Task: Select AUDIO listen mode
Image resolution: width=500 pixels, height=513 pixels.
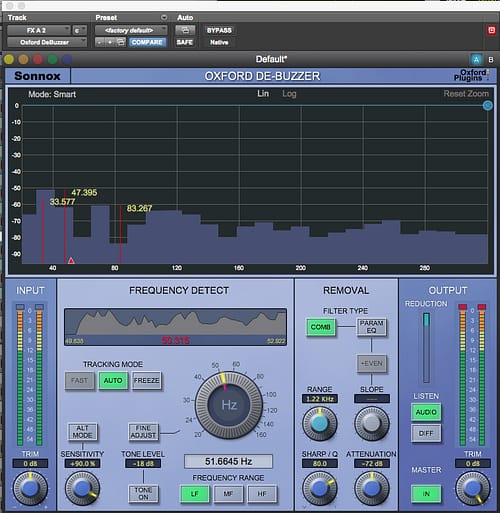Action: coord(426,412)
